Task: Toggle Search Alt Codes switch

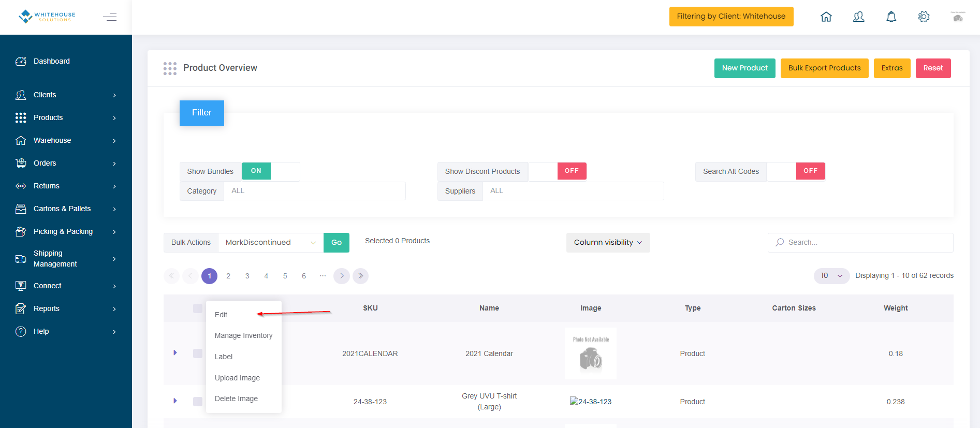Action: coord(796,171)
